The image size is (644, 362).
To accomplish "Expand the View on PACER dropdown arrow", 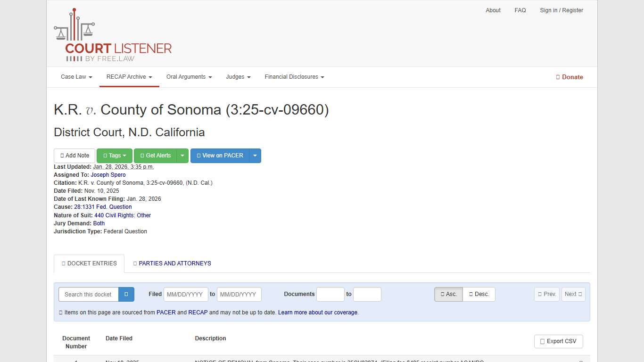I will 255,156.
